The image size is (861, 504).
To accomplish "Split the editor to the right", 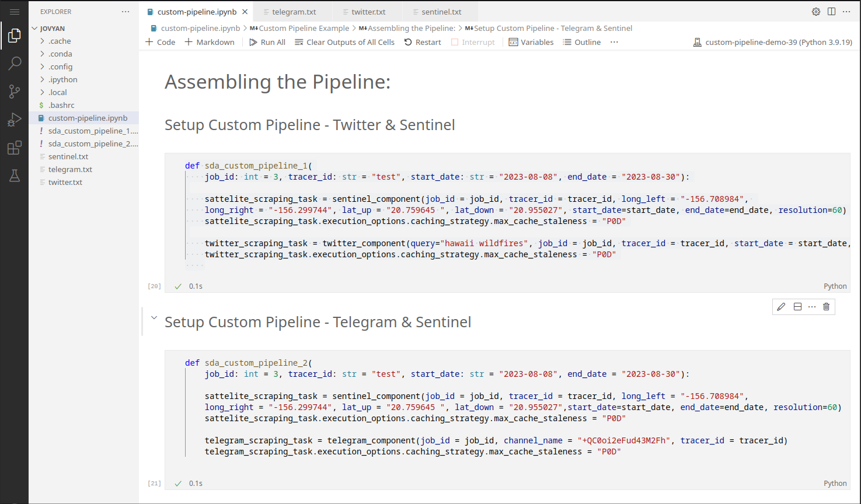I will 831,12.
